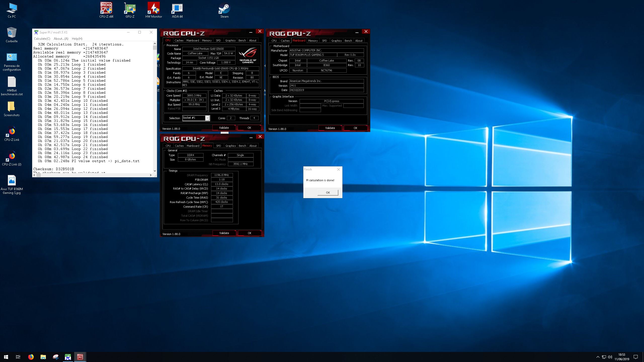The height and width of the screenshot is (362, 644).
Task: Click Validate in Memory CPU-Z window
Action: 224,233
